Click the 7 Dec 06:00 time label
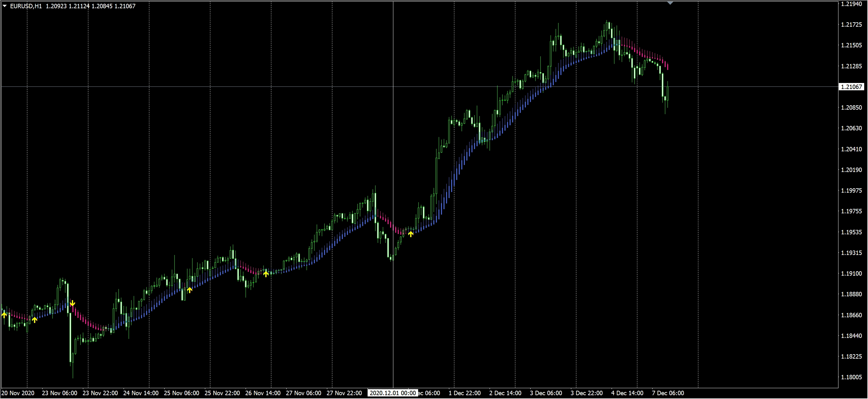The width and height of the screenshot is (868, 399). pos(668,393)
